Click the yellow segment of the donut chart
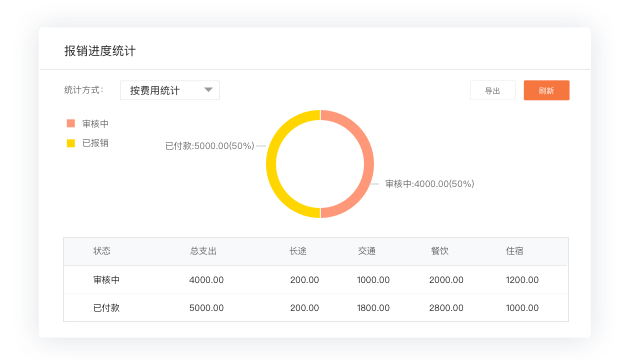This screenshot has width=640, height=360. pos(272,163)
